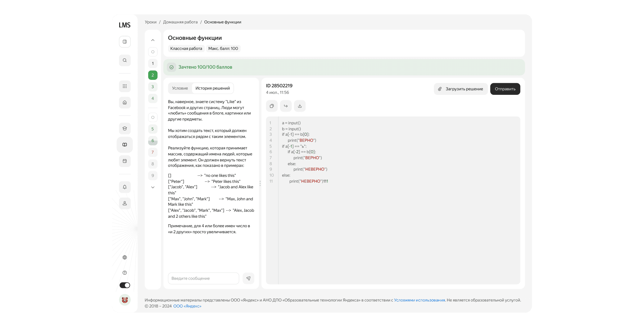Click the Отправить button
This screenshot has width=644, height=327.
(505, 89)
